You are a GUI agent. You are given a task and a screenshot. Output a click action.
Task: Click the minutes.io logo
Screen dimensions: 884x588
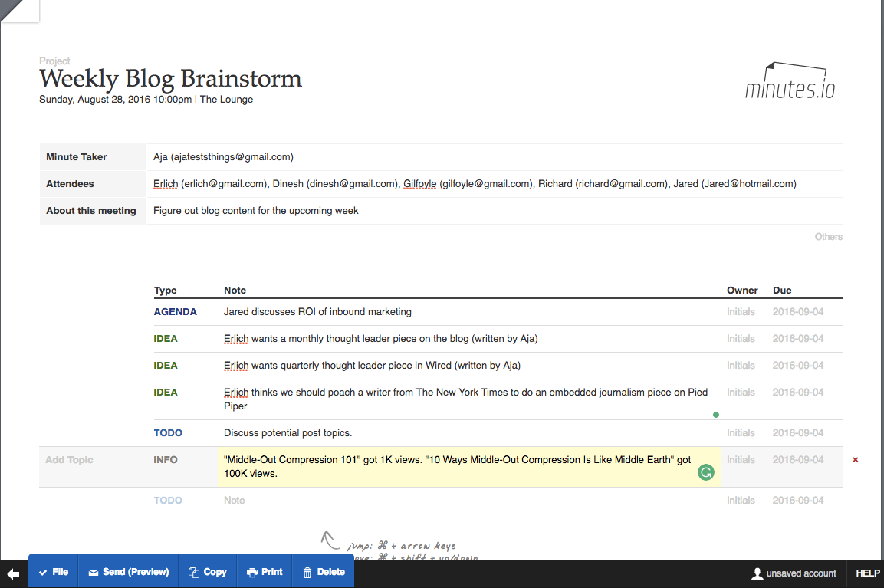tap(790, 81)
